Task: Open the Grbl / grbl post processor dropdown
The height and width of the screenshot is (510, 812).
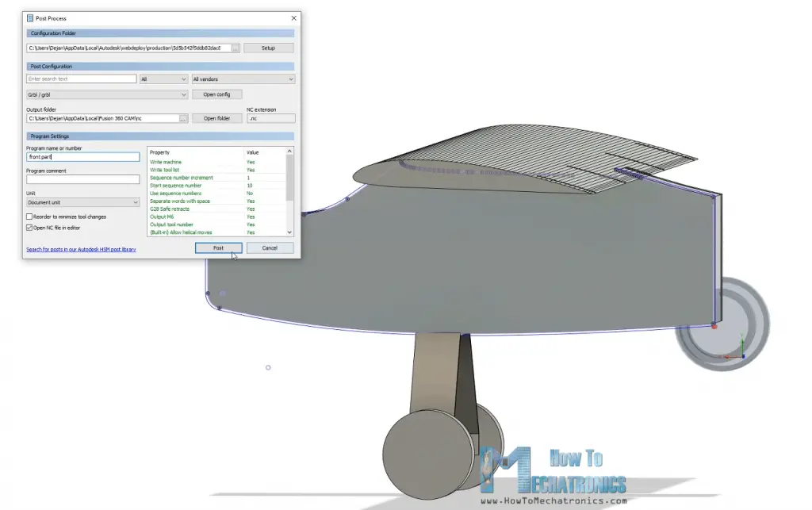Action: point(106,94)
